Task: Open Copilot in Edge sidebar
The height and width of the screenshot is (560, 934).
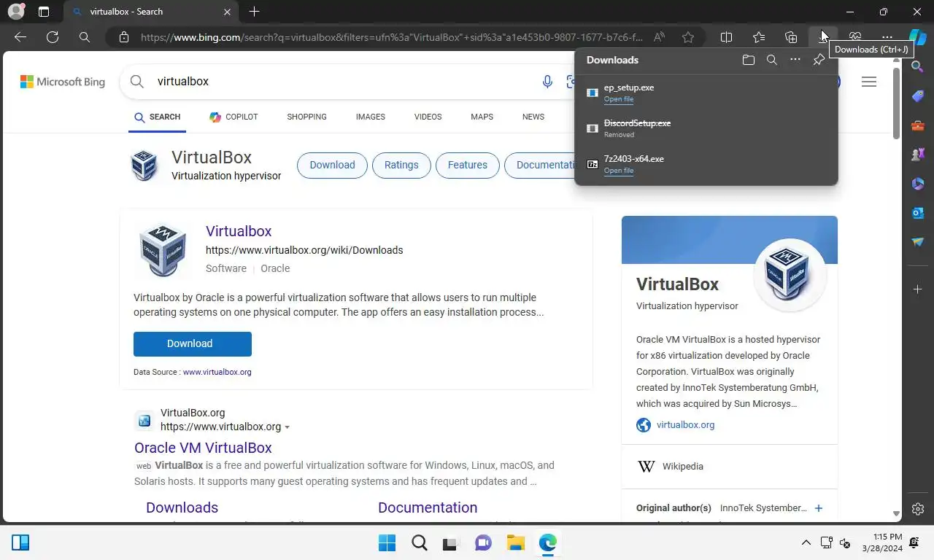Action: [x=918, y=37]
